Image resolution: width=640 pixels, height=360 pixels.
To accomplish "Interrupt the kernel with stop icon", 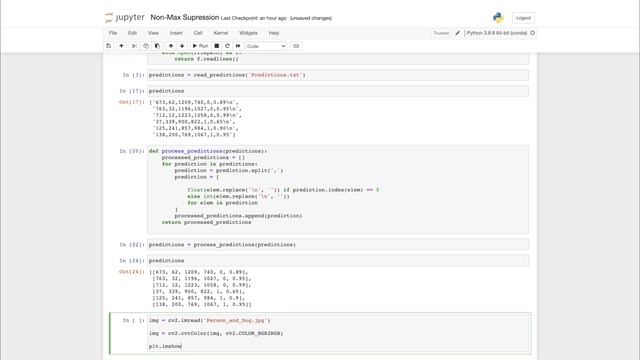I will tap(217, 46).
